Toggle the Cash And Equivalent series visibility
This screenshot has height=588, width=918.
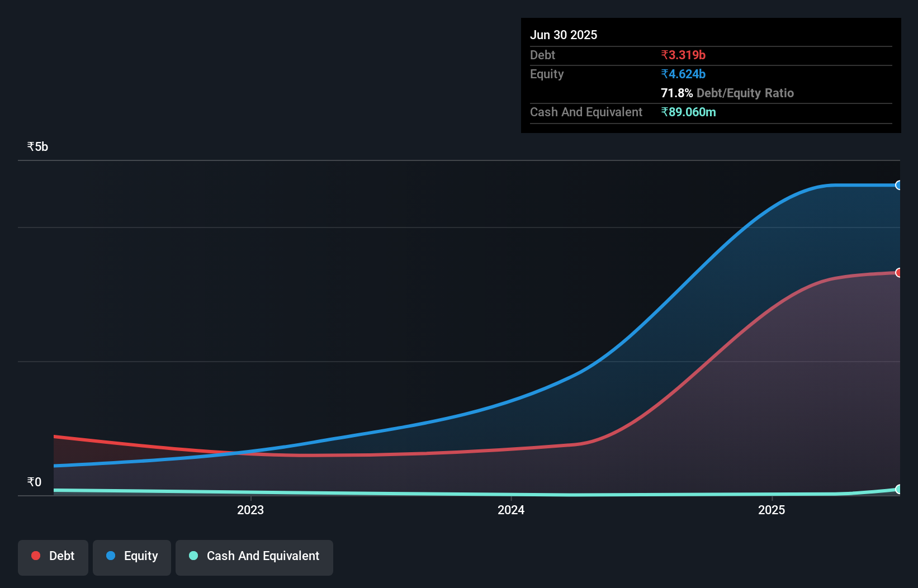point(254,557)
